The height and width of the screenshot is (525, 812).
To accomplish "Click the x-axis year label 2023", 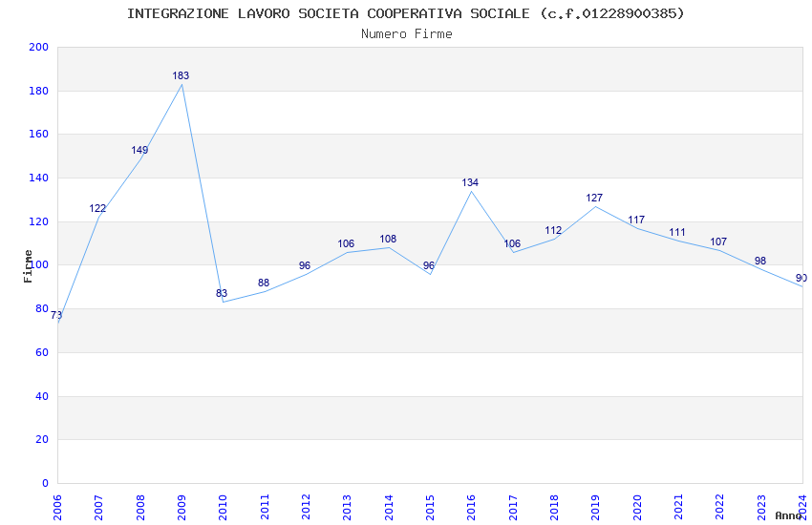I will click(x=761, y=508).
